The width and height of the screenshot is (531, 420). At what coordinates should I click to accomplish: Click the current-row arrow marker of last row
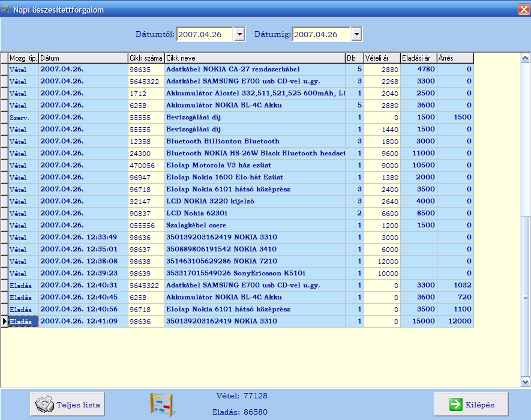(4, 322)
